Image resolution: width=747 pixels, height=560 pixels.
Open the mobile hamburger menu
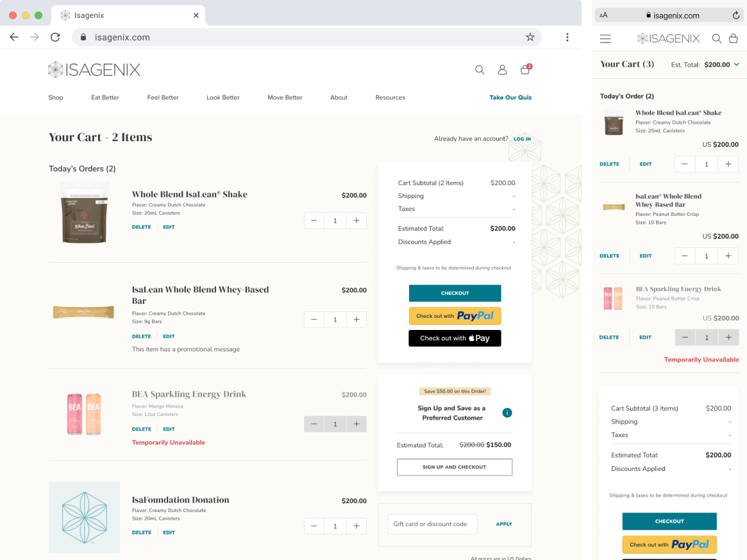(x=605, y=38)
